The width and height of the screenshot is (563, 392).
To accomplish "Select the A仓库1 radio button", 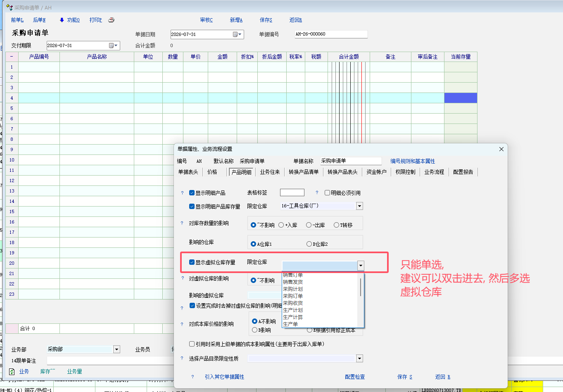I will pyautogui.click(x=254, y=244).
